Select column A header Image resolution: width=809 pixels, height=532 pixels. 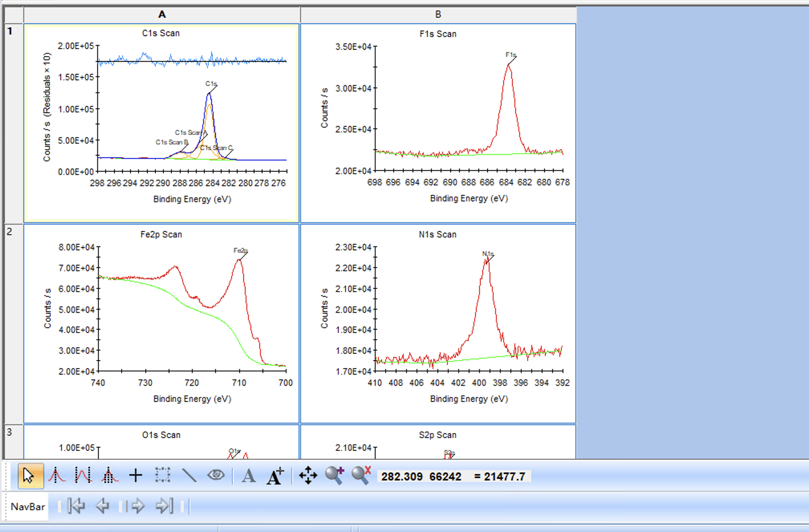coord(162,15)
